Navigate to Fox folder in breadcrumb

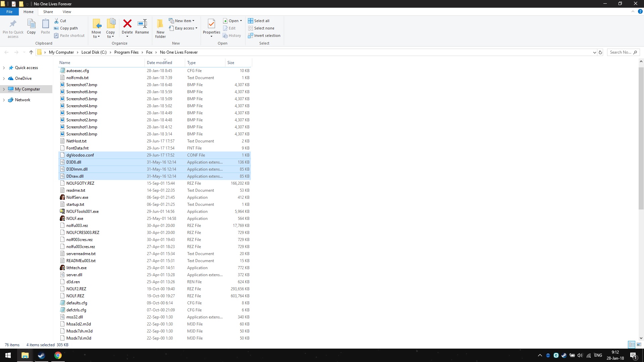tap(149, 52)
